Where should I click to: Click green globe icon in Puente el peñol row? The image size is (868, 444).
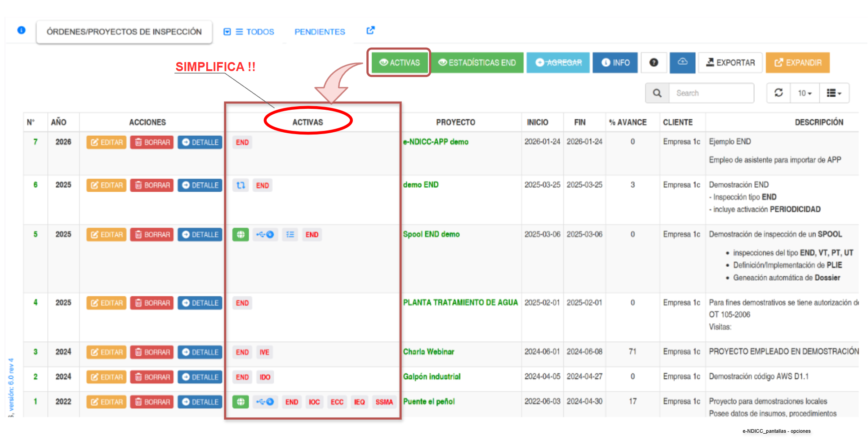240,401
